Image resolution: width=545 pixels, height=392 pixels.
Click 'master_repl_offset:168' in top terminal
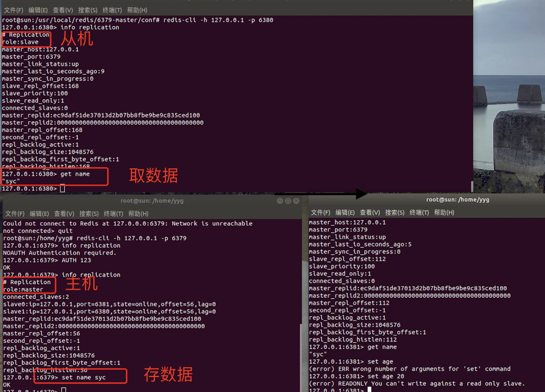pos(42,130)
